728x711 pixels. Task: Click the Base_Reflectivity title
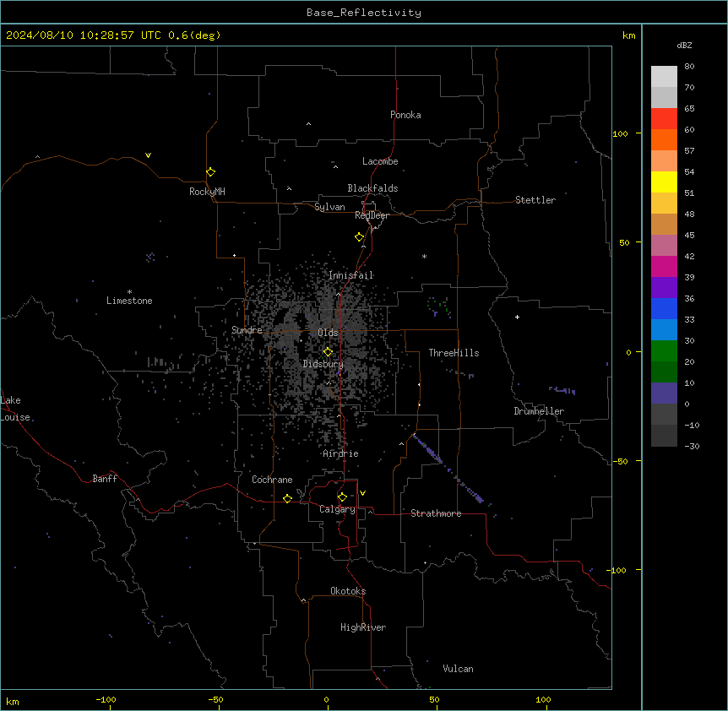click(x=364, y=13)
